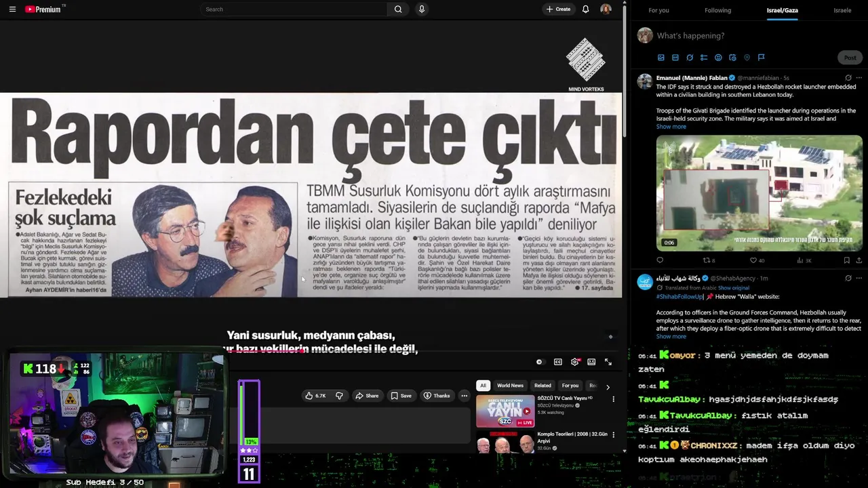
Task: Open Grok enhance icon in composer
Action: (x=690, y=58)
